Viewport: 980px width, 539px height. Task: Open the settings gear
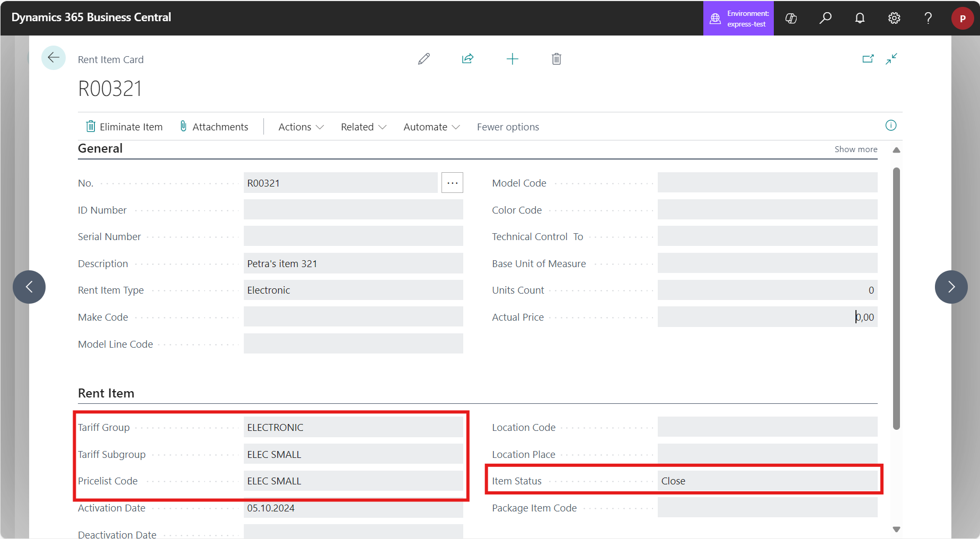click(x=894, y=18)
